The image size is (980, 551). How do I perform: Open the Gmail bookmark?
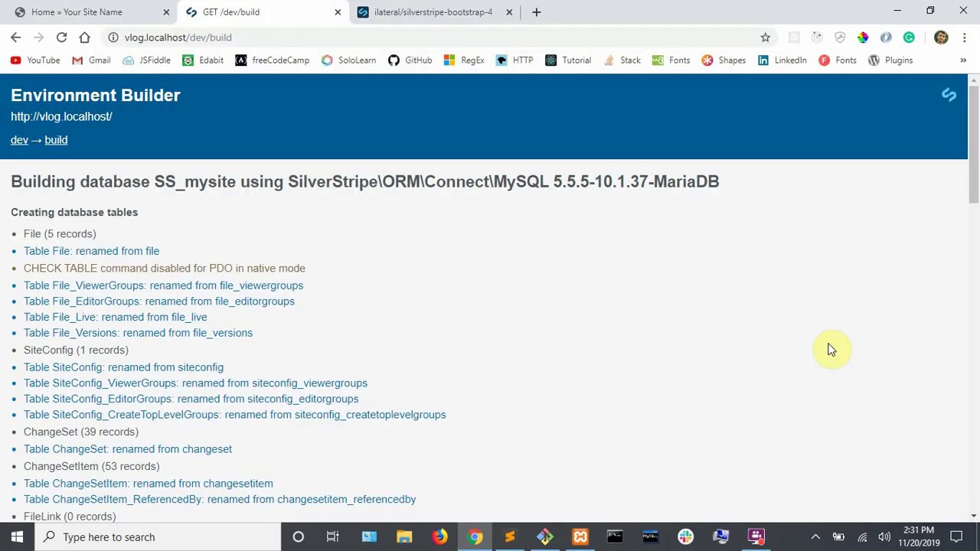(x=91, y=60)
